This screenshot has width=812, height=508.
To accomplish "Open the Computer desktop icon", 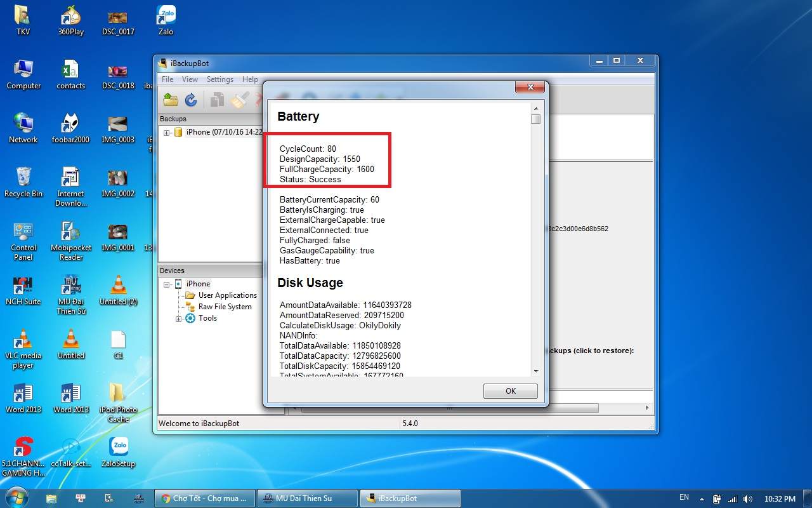I will (x=23, y=75).
